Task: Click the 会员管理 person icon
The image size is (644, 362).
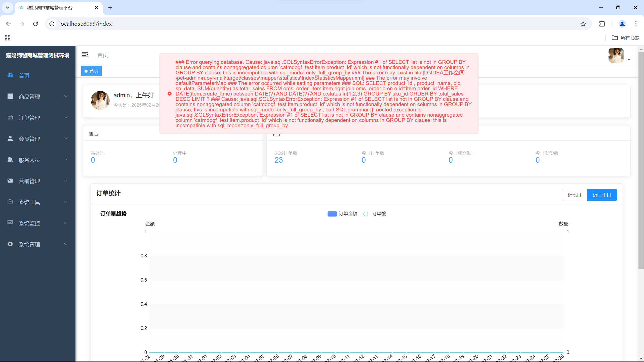Action: pos(10,139)
